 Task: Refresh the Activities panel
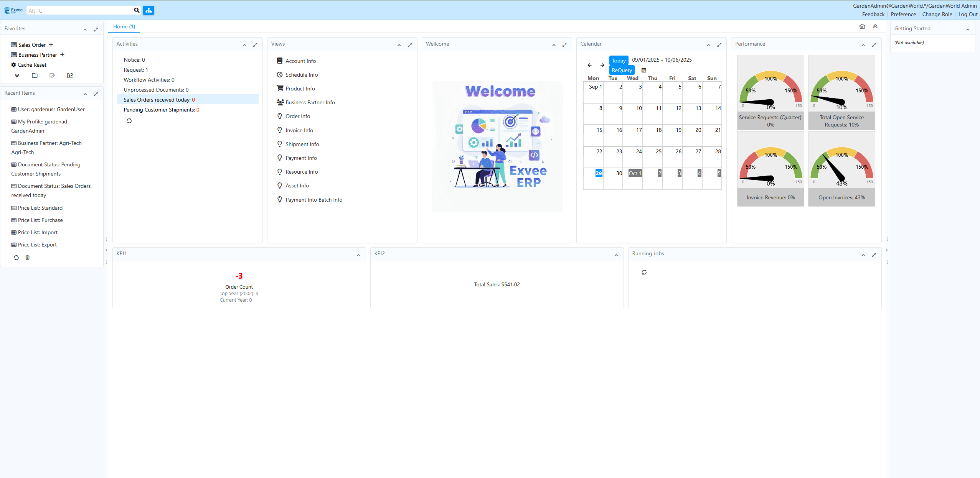point(129,121)
